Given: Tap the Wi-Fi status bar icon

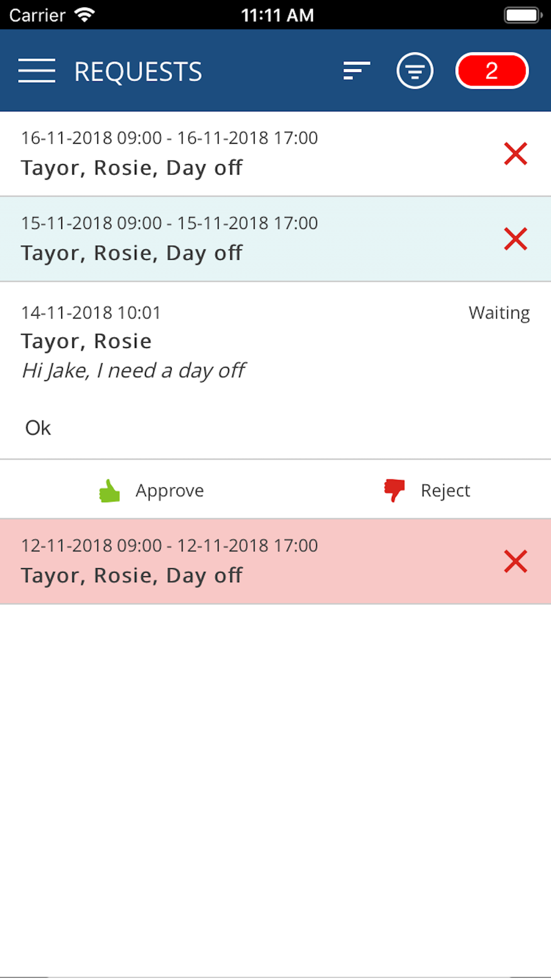Looking at the screenshot, I should (84, 15).
